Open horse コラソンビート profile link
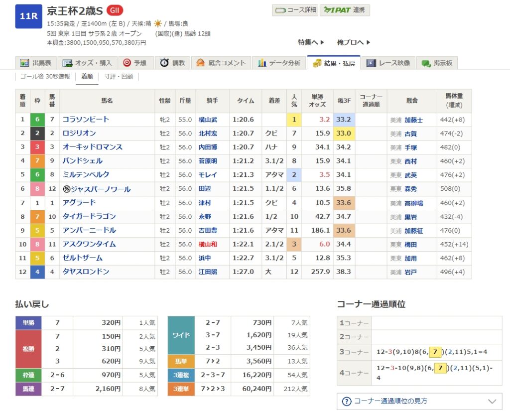510x420 pixels. (86, 120)
